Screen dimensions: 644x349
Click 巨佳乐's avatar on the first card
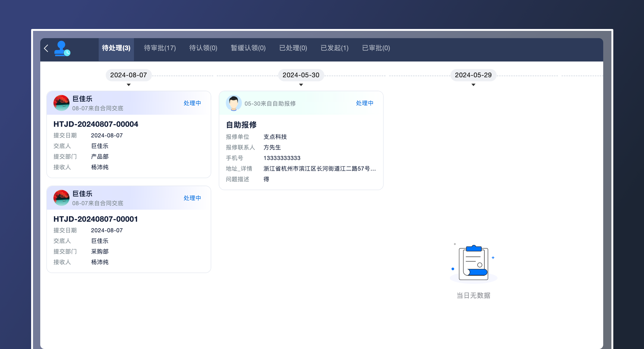click(x=62, y=103)
